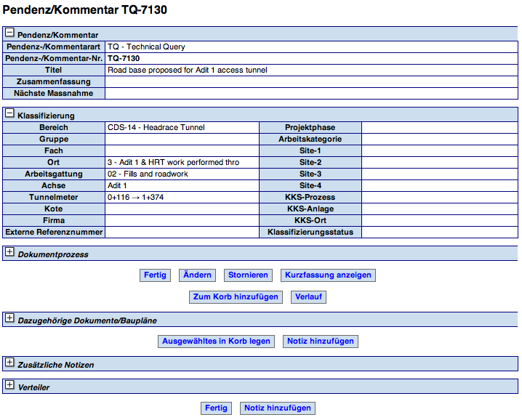Viewport: 522px width, 420px height.
Task: Add note under Dokumente/Baupläne section
Action: tap(320, 342)
